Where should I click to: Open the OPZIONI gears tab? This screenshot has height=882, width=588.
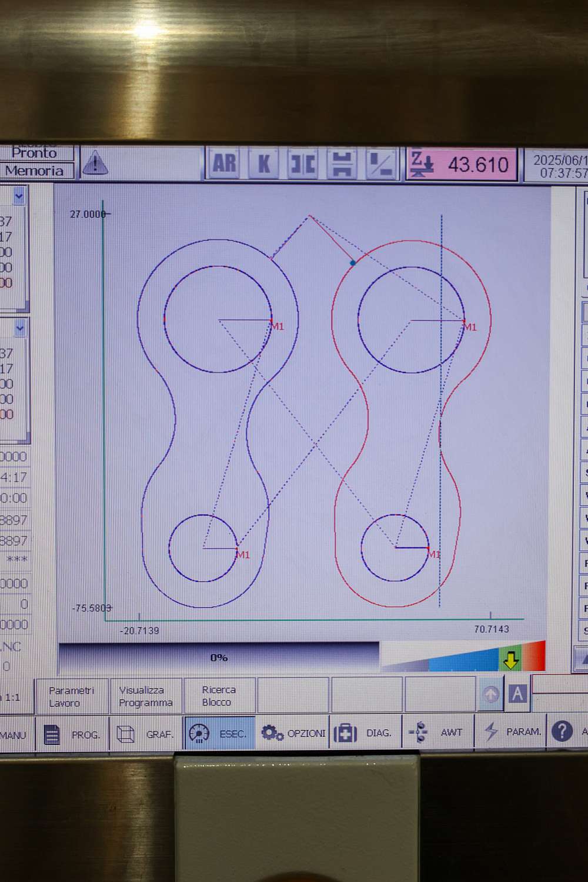293,733
